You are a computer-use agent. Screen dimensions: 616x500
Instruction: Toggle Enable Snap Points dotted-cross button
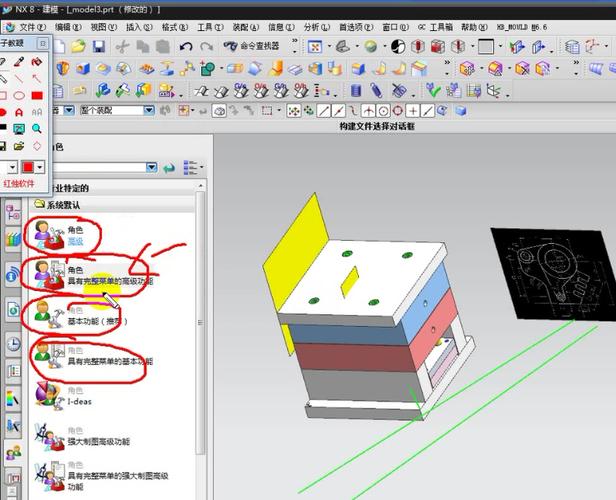pos(293,111)
